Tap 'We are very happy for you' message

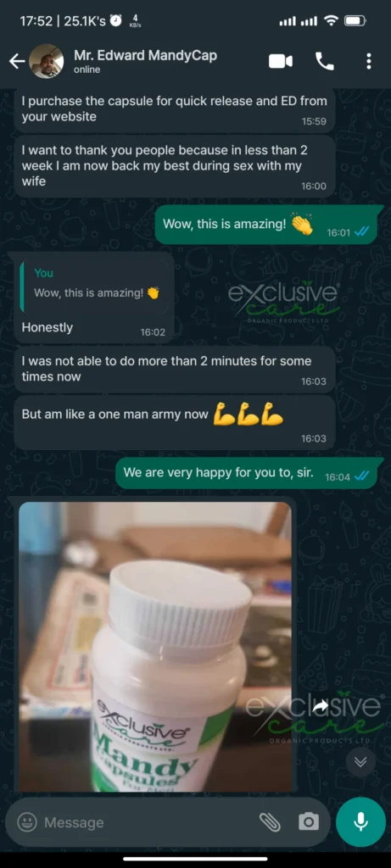pos(246,474)
